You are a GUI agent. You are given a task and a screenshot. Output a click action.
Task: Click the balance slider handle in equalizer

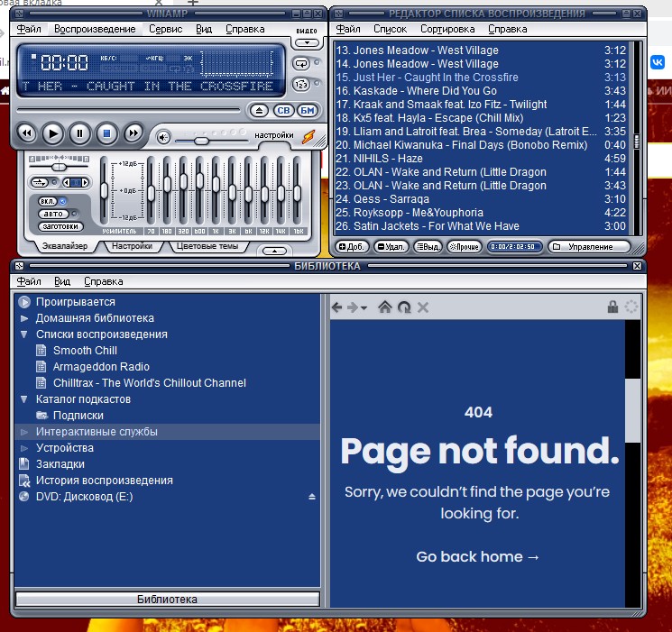(59, 167)
